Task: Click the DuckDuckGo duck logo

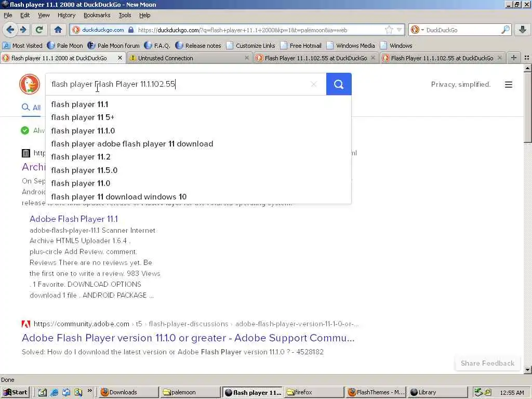Action: [x=30, y=84]
